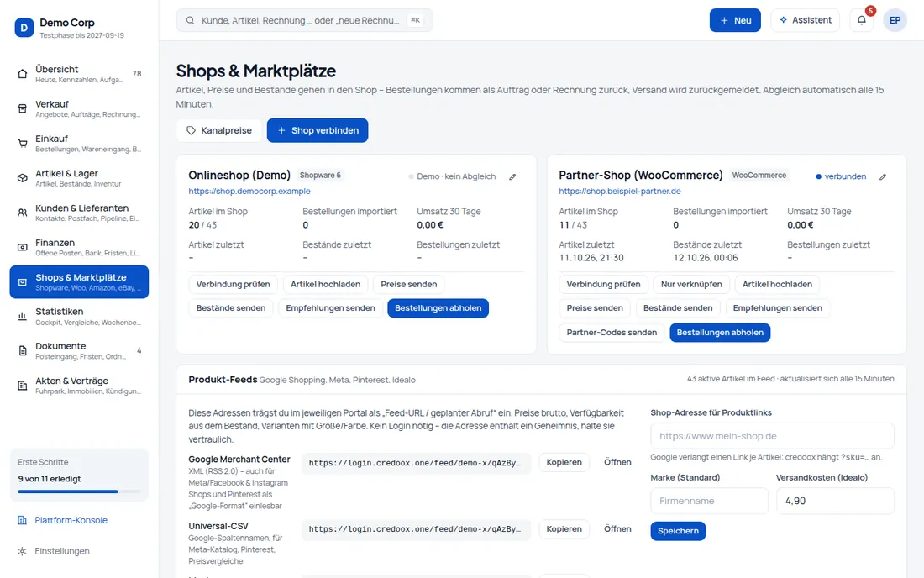Click Speichern in feed settings
This screenshot has width=924, height=578.
678,531
